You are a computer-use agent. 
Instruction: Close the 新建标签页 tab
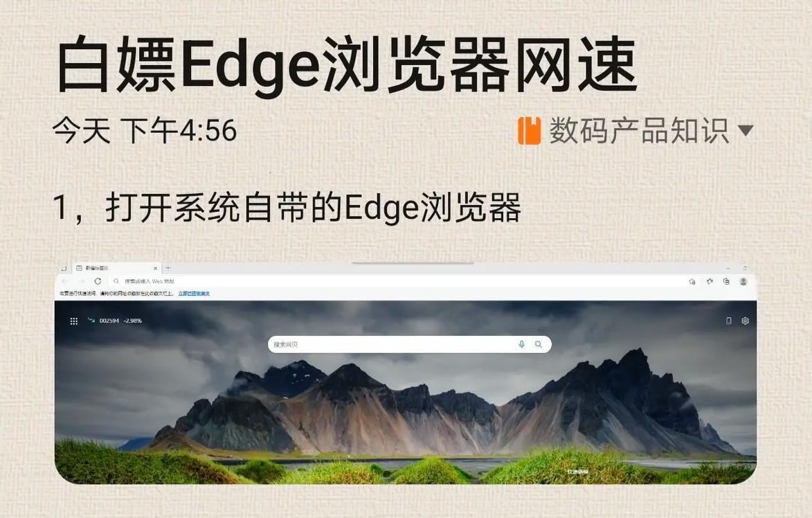[x=155, y=268]
